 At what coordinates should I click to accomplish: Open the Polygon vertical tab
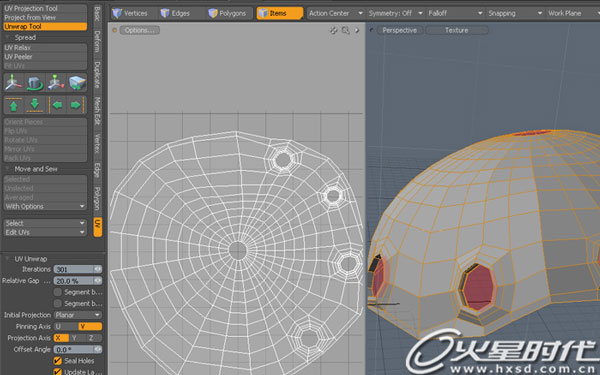point(98,199)
